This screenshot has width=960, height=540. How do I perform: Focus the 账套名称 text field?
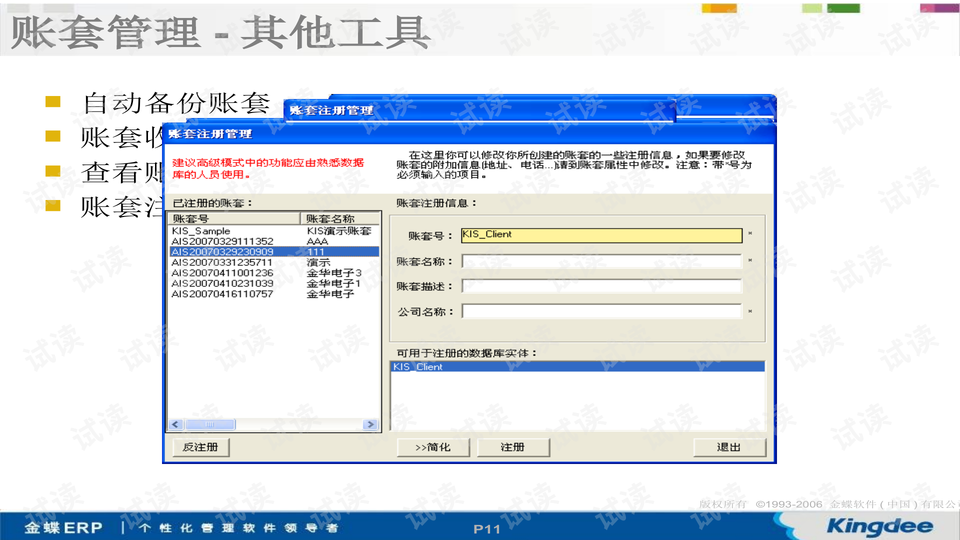tap(601, 262)
